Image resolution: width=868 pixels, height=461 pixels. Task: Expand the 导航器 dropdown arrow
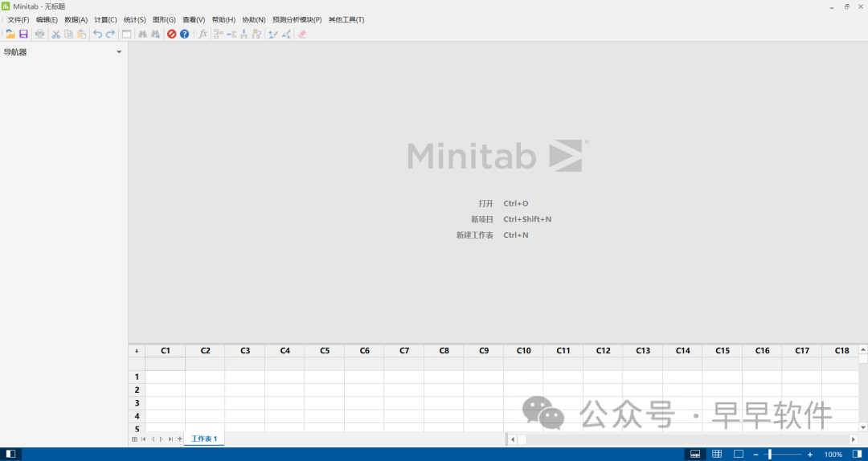[x=119, y=52]
